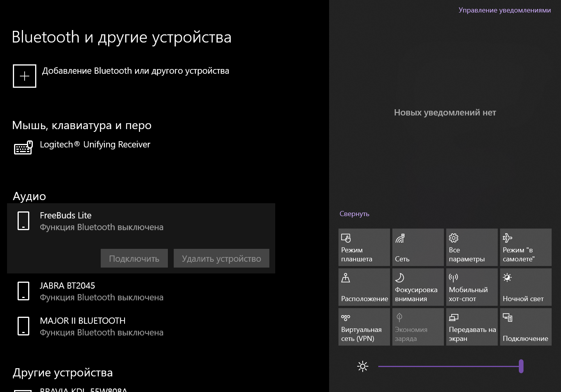Click the Подключить button for FreeBuds Lite
Viewport: 561px width, 392px height.
(x=134, y=259)
